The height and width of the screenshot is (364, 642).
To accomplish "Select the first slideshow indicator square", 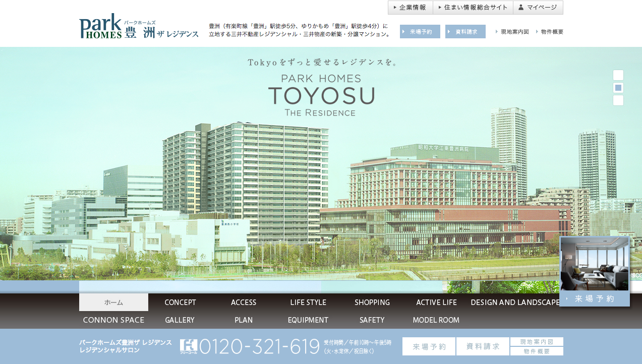I will point(618,75).
